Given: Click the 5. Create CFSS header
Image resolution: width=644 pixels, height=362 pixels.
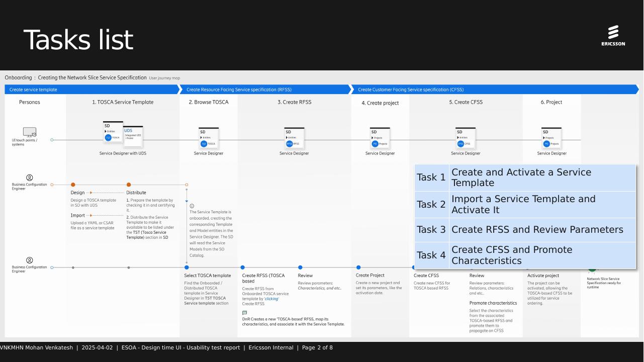Looking at the screenshot, I should tap(466, 102).
